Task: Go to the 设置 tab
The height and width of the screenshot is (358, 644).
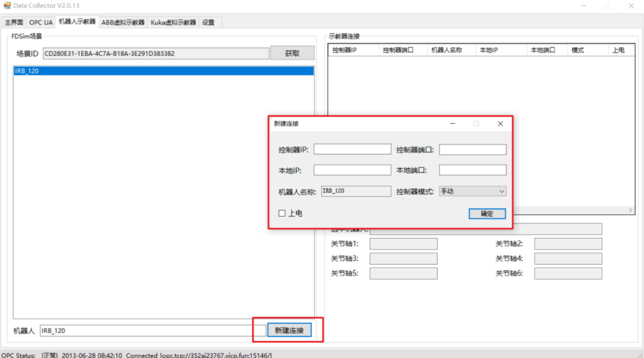Action: [x=209, y=22]
